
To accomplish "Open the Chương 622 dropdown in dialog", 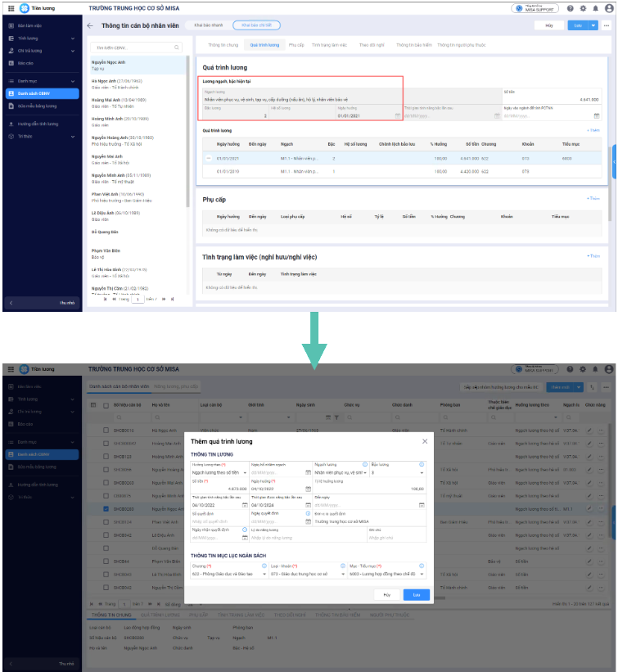I will click(264, 574).
